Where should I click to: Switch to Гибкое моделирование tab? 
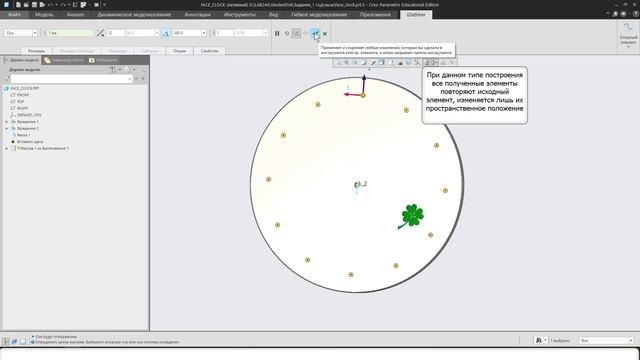point(319,14)
